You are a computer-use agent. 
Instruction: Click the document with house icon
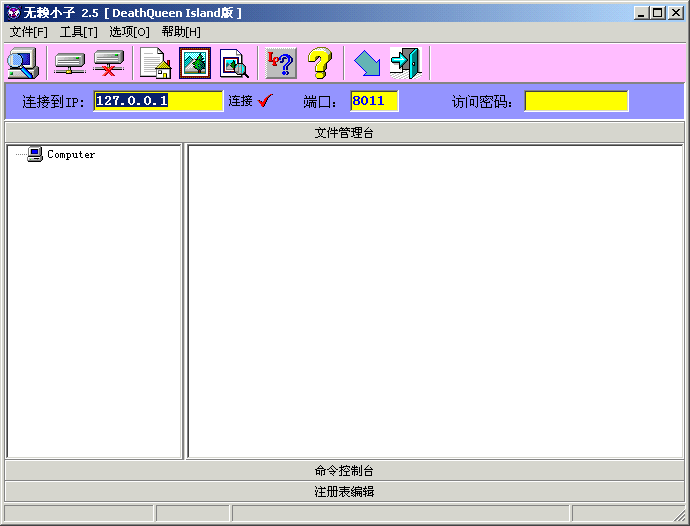pos(155,63)
